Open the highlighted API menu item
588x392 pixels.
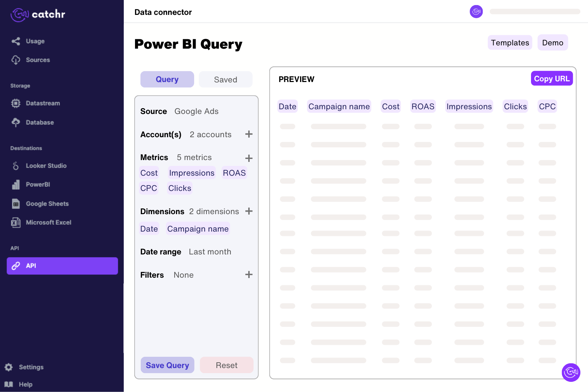pyautogui.click(x=62, y=266)
